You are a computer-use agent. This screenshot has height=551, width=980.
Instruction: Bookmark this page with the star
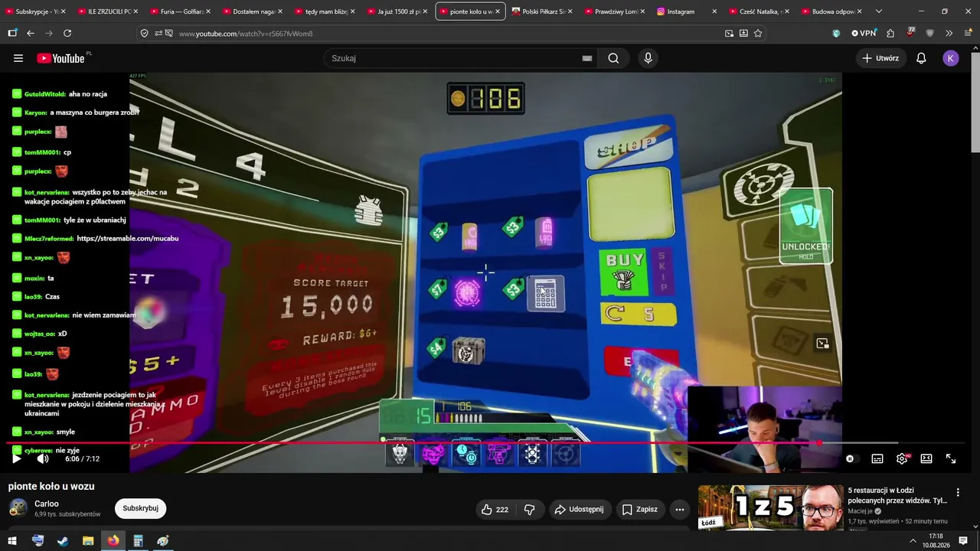pyautogui.click(x=758, y=34)
